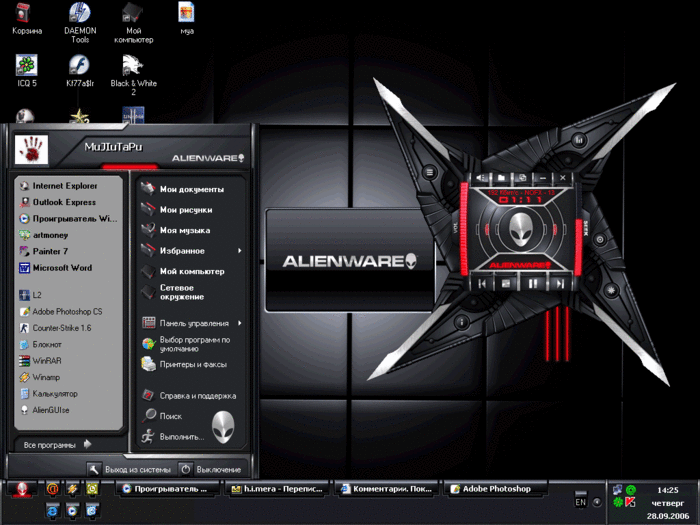Click the orange @ quick launch icon

click(53, 489)
